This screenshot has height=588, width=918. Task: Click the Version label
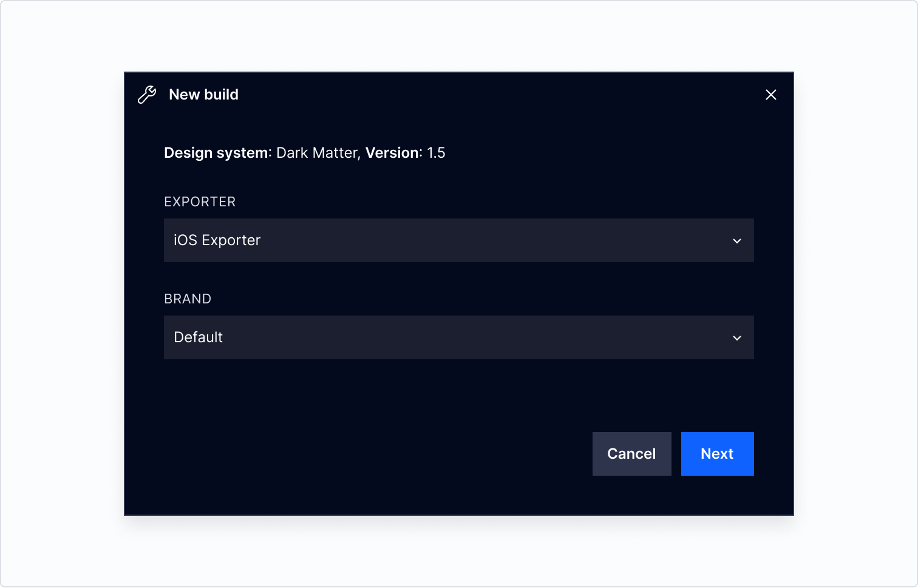click(x=392, y=153)
